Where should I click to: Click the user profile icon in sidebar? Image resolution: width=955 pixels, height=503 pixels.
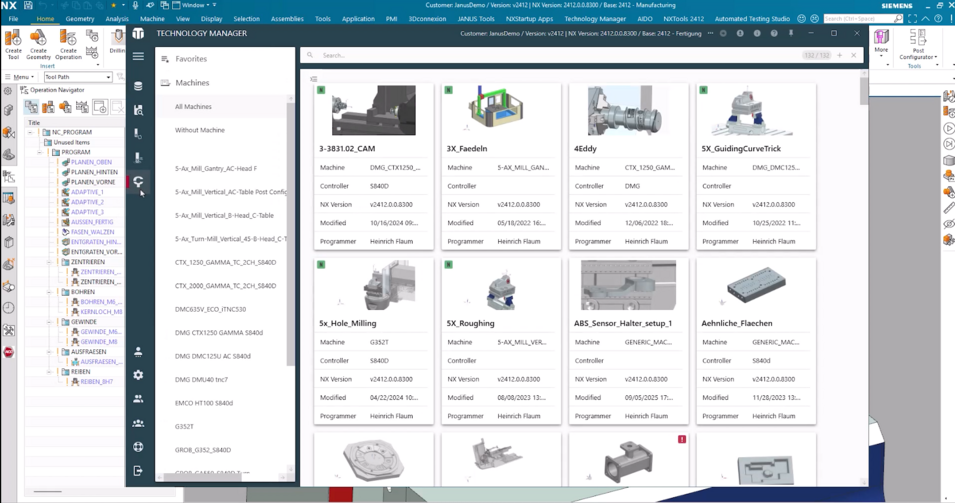click(x=138, y=351)
